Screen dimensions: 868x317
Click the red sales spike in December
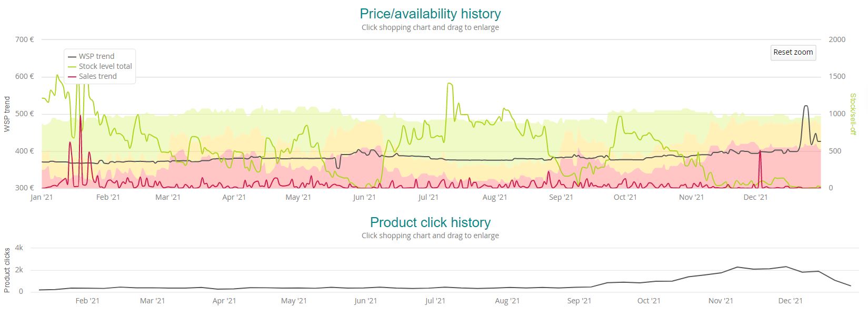[x=760, y=152]
